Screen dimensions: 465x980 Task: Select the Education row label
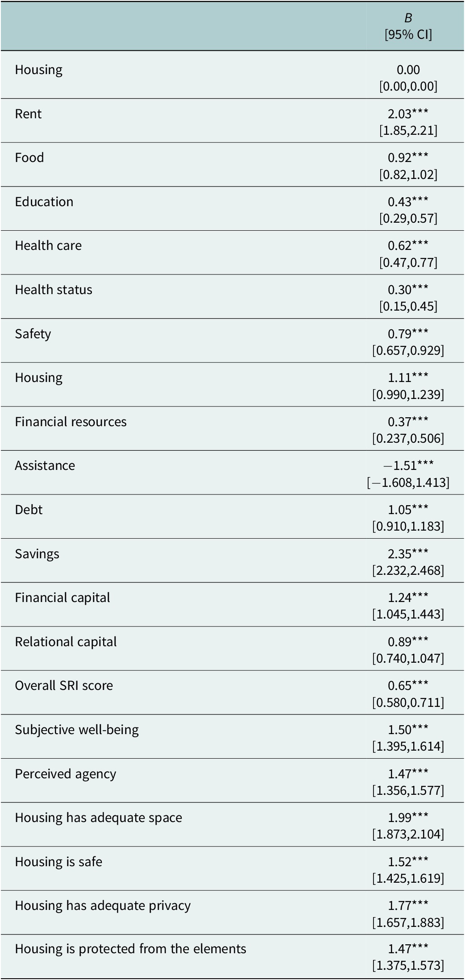[x=44, y=202]
